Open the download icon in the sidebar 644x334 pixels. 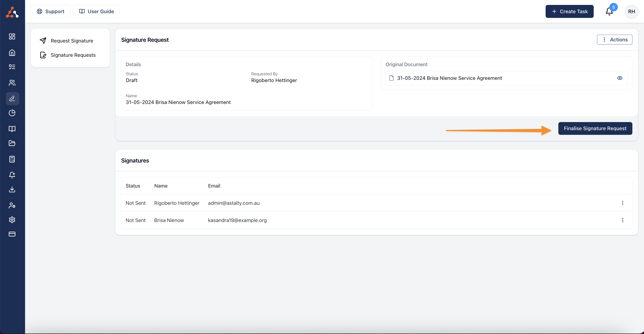[x=12, y=190]
